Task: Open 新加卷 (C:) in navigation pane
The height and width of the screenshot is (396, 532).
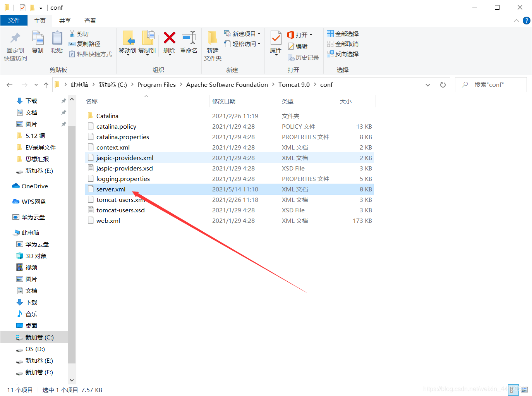Action: click(x=34, y=337)
